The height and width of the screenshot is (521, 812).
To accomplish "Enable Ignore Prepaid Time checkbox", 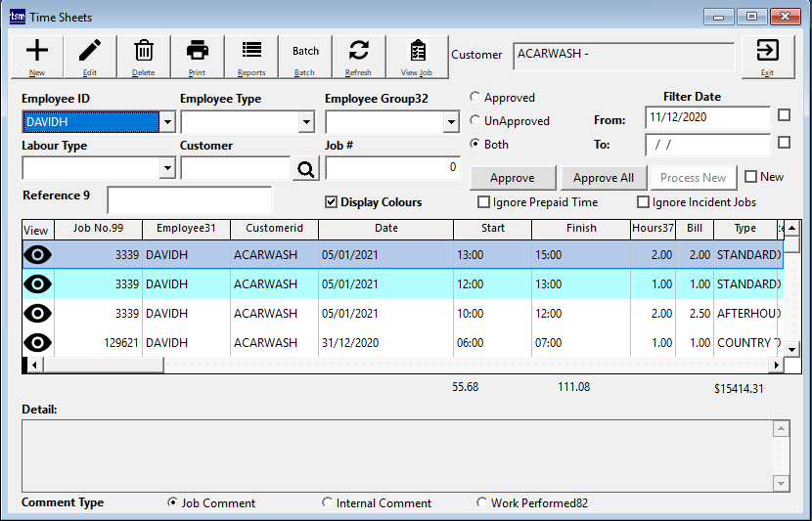I will tap(483, 202).
